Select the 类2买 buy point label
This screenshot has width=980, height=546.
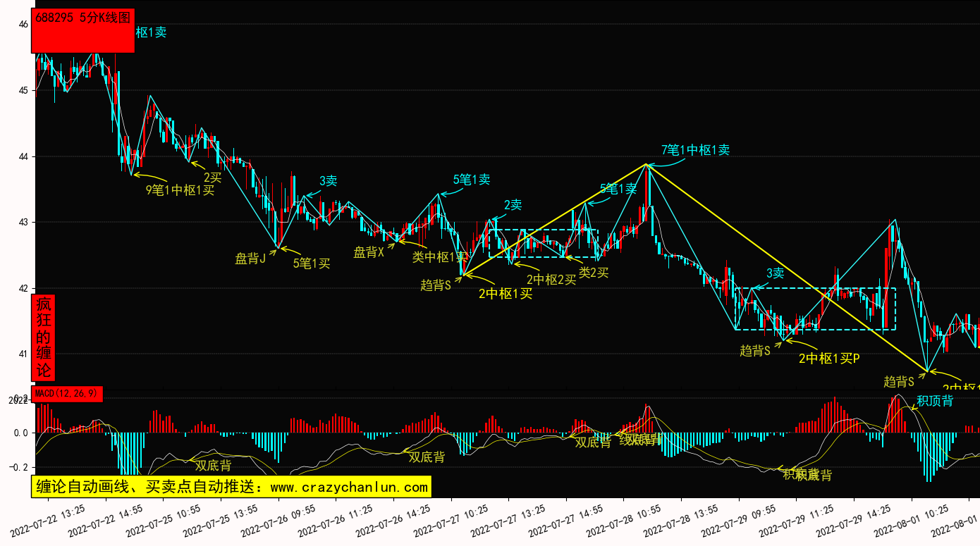[593, 273]
